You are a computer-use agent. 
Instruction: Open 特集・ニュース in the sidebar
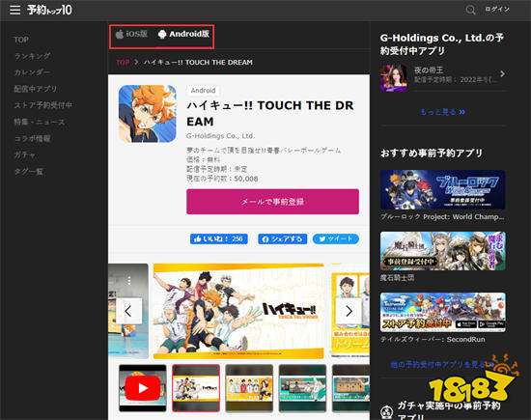(40, 122)
